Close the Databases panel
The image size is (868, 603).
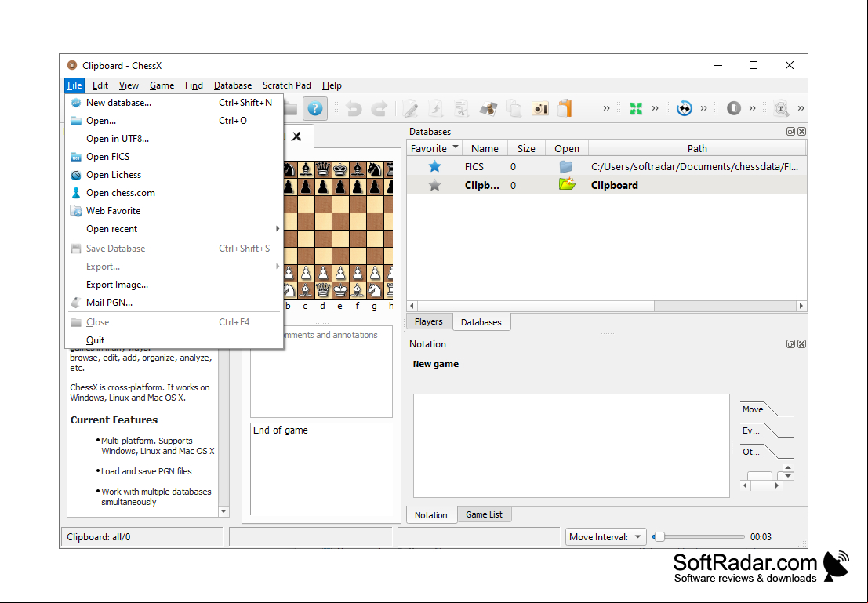coord(801,131)
